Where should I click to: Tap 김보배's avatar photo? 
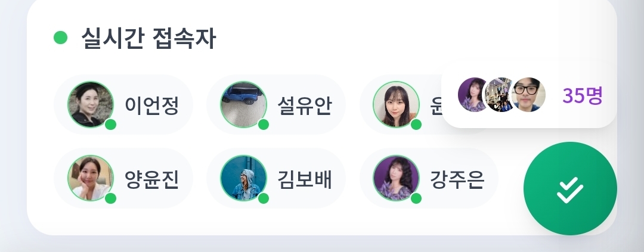243,178
